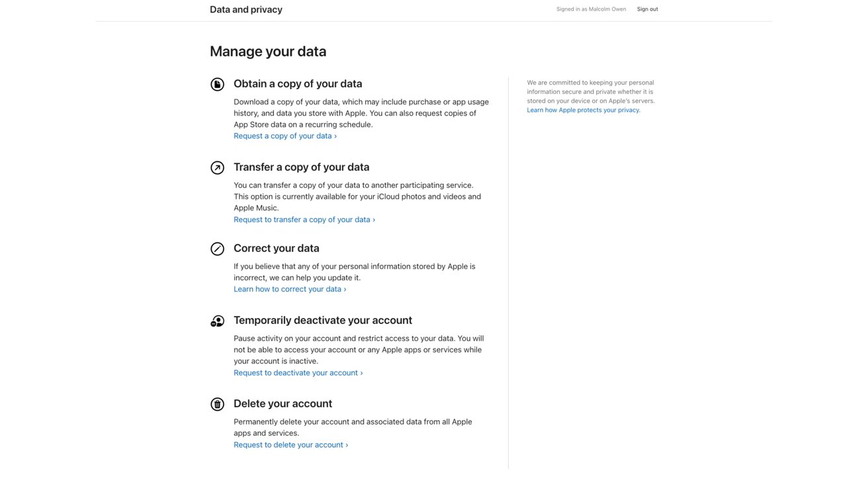
Task: Click the Manage your data page title
Action: [268, 52]
